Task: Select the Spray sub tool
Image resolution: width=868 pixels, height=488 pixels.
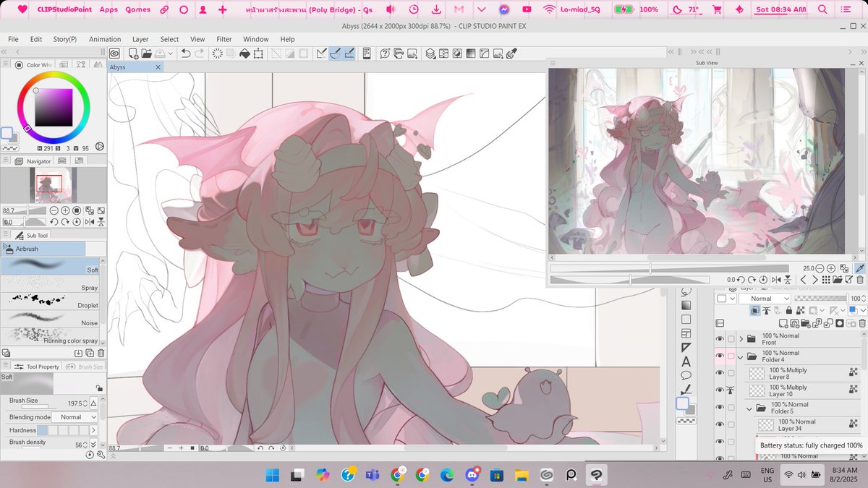Action: pyautogui.click(x=50, y=283)
